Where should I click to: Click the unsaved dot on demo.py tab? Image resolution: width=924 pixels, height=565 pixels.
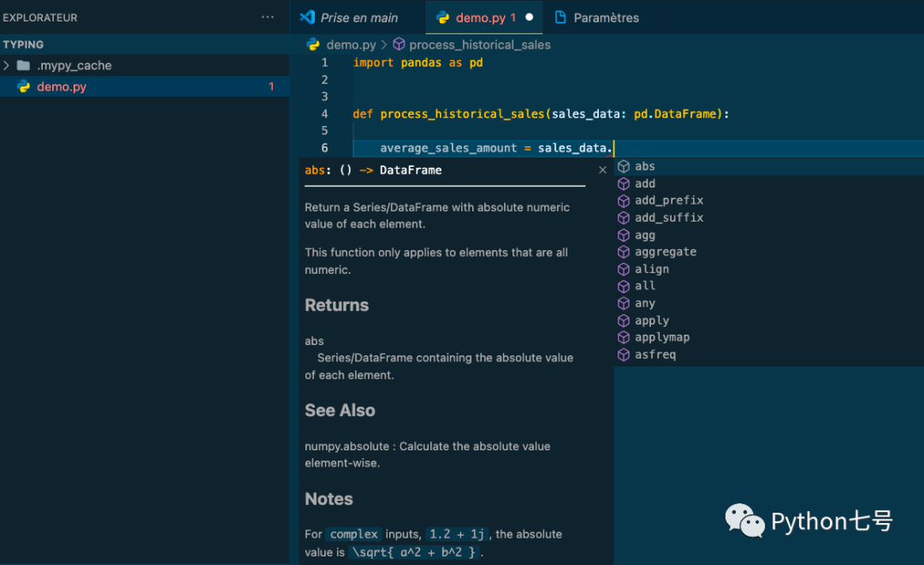click(x=530, y=17)
